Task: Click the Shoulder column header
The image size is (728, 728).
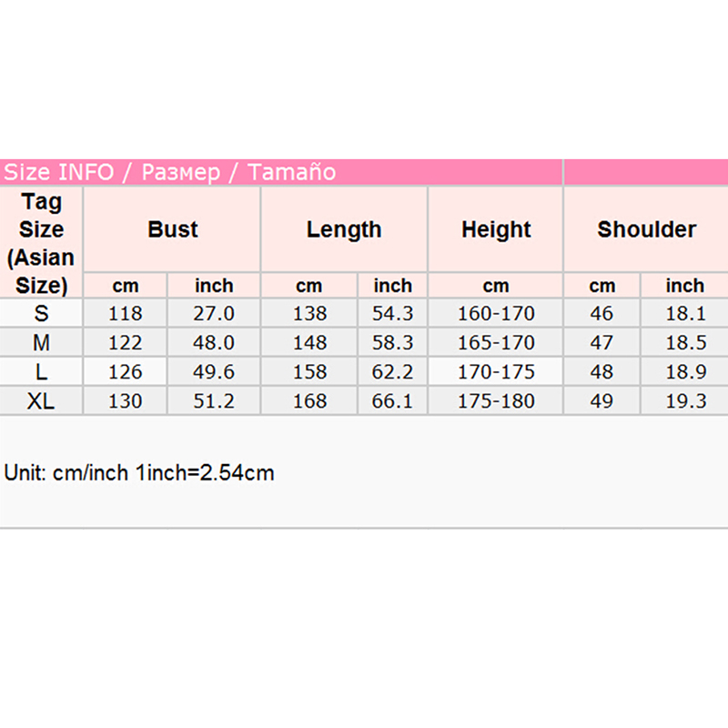Action: tap(646, 229)
